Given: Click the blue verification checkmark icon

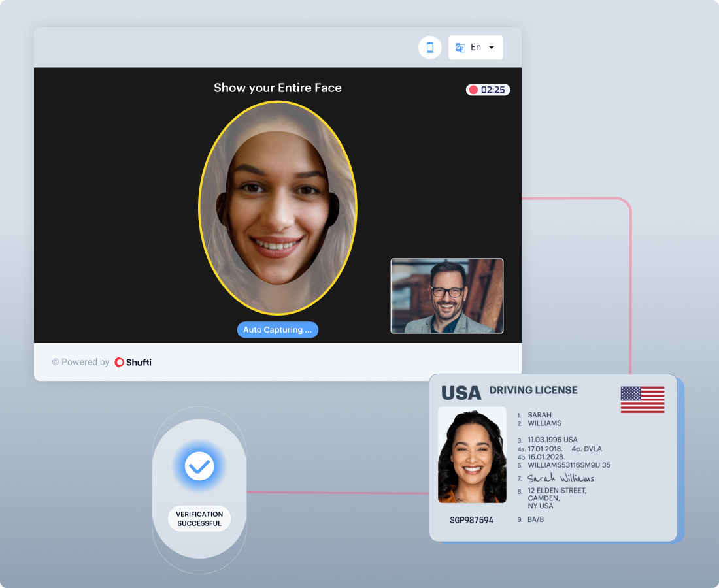Looking at the screenshot, I should (x=199, y=466).
